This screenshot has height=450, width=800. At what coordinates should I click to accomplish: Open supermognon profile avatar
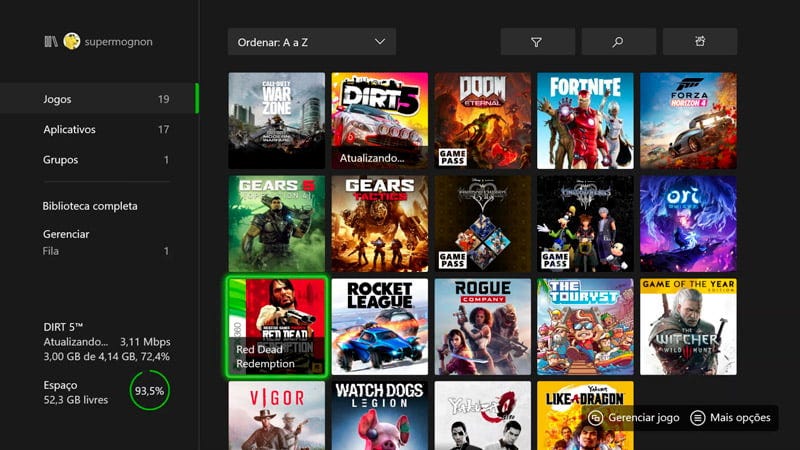(71, 41)
